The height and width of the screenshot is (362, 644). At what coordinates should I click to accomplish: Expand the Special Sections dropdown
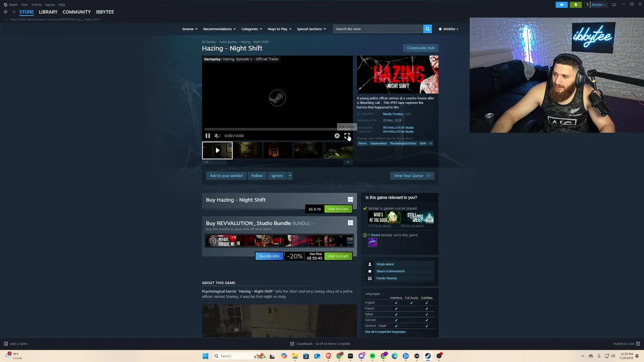[311, 29]
